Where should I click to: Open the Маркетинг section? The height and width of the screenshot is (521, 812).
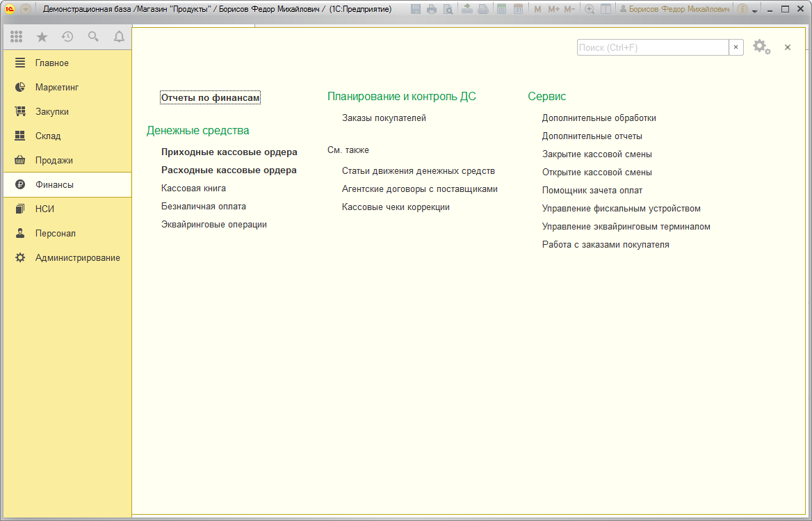67,87
